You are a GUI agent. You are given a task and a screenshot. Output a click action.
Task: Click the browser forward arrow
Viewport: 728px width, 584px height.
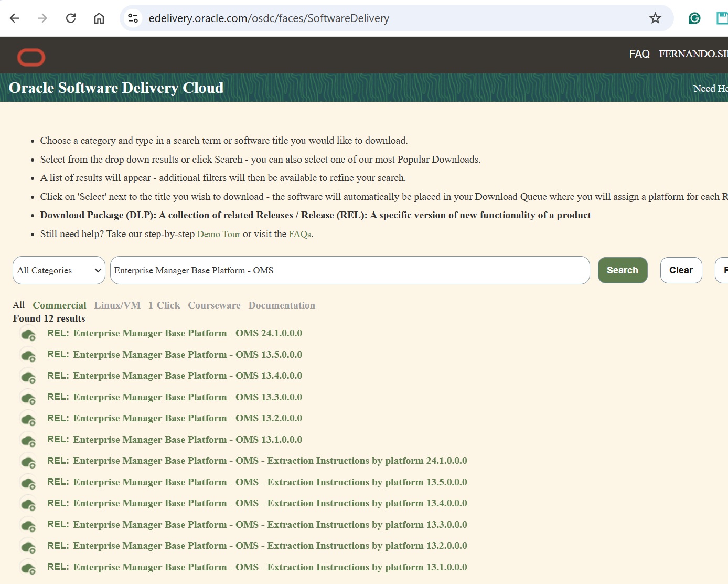pos(42,18)
